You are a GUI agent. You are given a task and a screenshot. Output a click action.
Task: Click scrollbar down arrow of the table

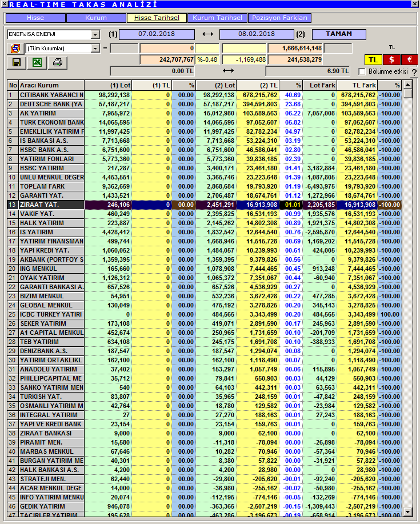point(407,512)
